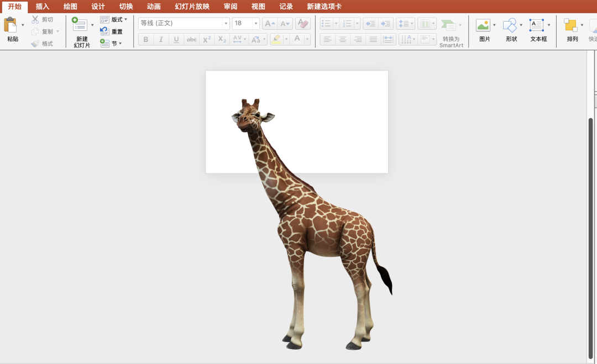Click the 排列 arrange icon
Screen dimensions: 597x364
point(570,25)
